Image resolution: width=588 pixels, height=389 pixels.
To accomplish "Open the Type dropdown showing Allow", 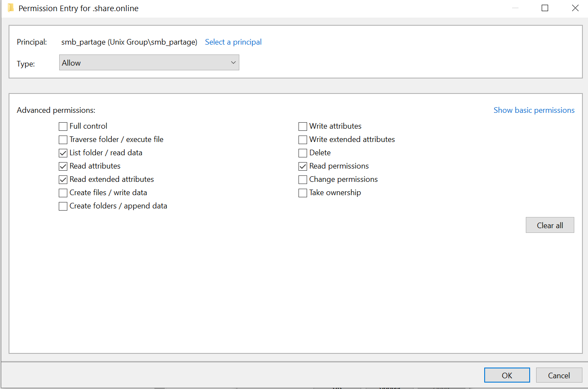I will (x=149, y=63).
